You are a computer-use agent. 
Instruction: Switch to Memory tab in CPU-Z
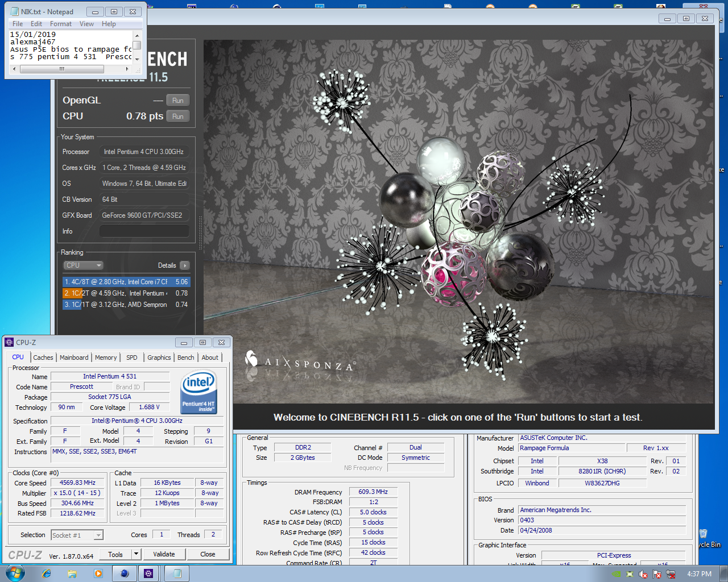[106, 357]
